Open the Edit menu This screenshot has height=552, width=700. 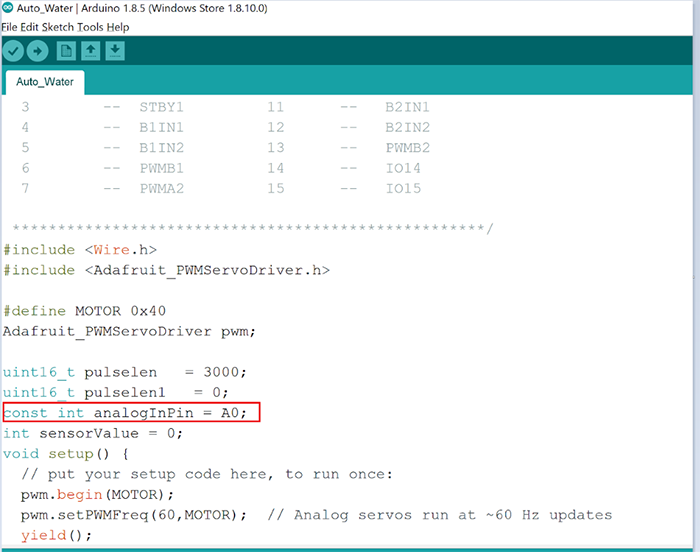[32, 26]
